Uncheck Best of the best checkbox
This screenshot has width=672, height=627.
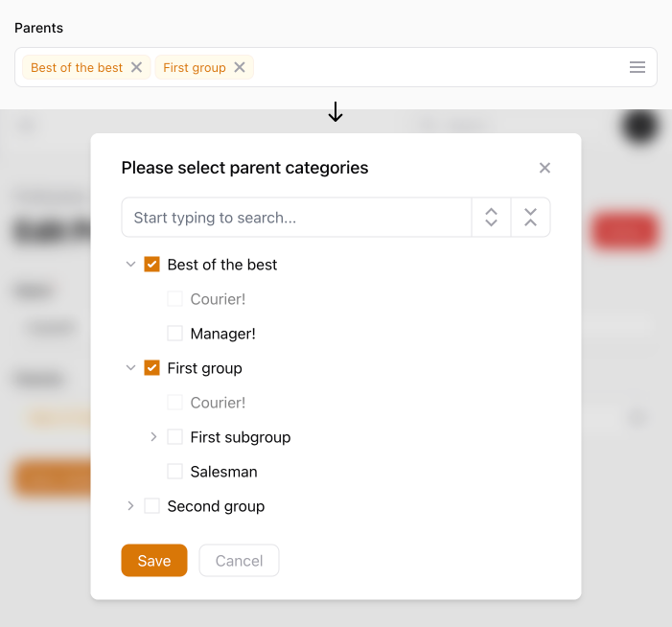click(151, 265)
